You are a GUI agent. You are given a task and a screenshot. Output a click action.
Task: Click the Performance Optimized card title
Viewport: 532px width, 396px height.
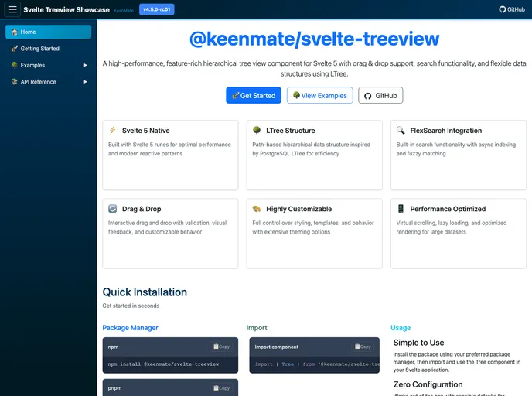448,209
